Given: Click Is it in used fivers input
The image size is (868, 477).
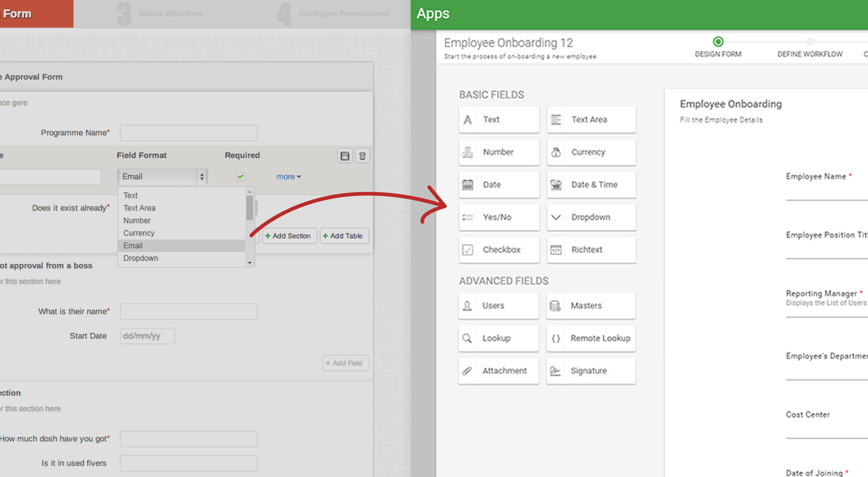Looking at the screenshot, I should click(189, 463).
